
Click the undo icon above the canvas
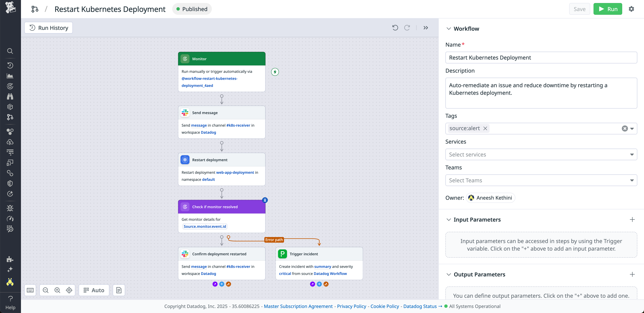pos(395,28)
